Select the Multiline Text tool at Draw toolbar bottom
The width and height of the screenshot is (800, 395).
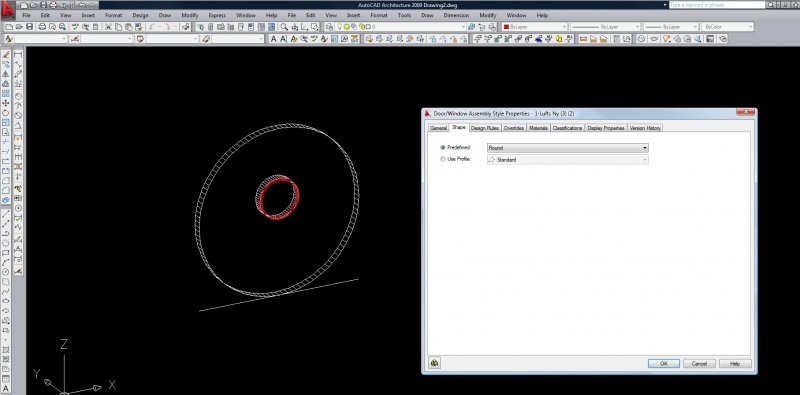coord(6,387)
